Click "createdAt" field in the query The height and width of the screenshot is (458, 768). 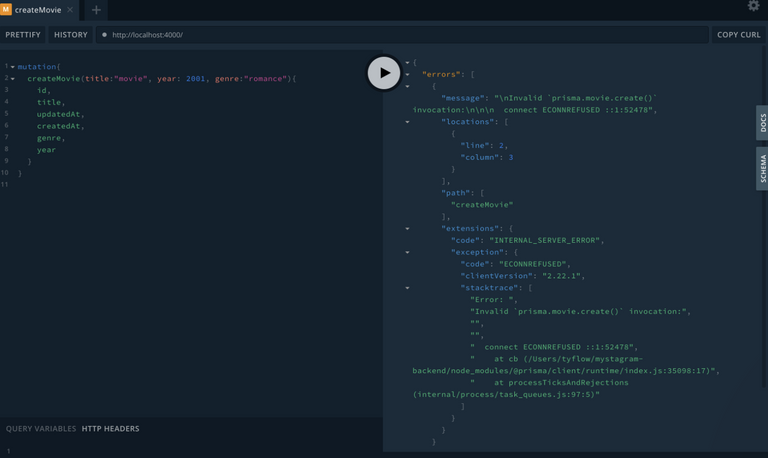(x=58, y=126)
